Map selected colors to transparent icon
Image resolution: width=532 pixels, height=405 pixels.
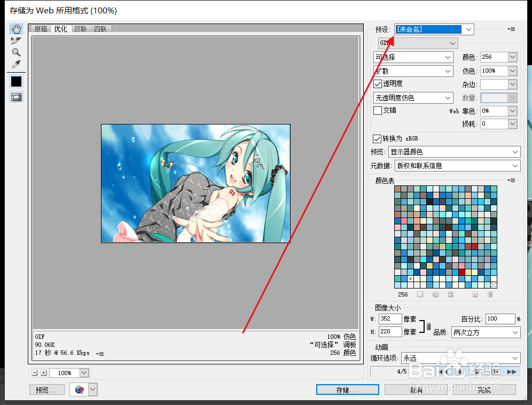point(420,294)
